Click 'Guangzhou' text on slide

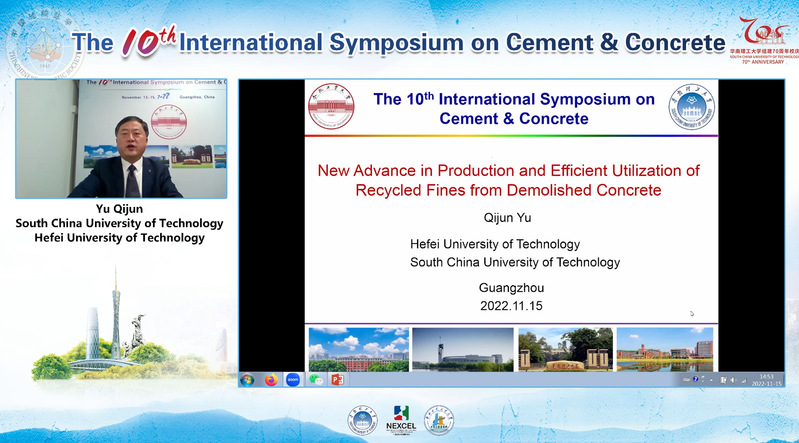[511, 288]
